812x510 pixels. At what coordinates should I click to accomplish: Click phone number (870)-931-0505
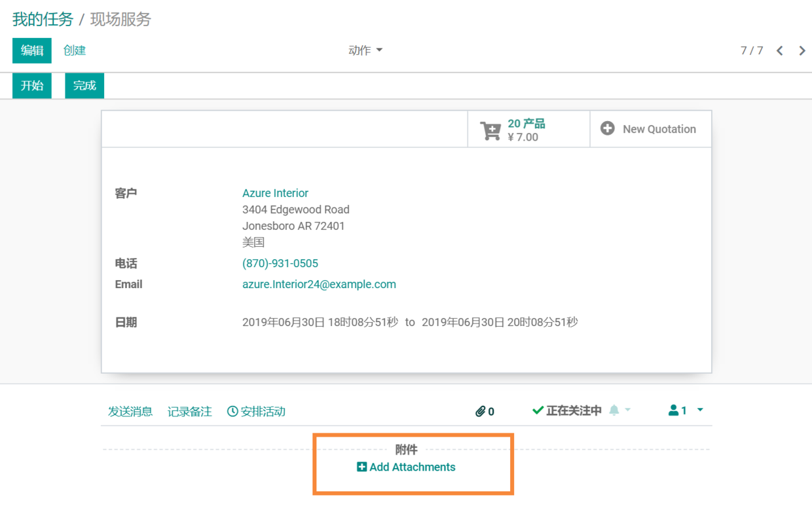[280, 263]
